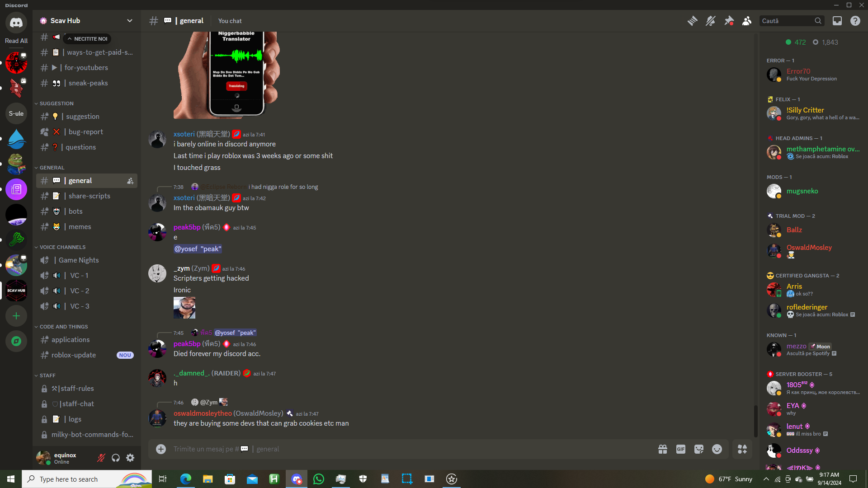Open the emoji picker
The image size is (868, 488).
[717, 449]
